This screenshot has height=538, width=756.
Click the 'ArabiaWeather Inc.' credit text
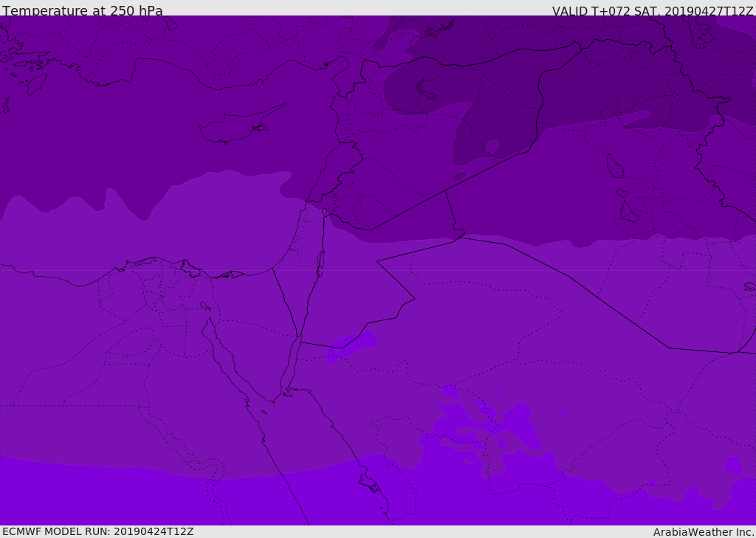click(703, 532)
